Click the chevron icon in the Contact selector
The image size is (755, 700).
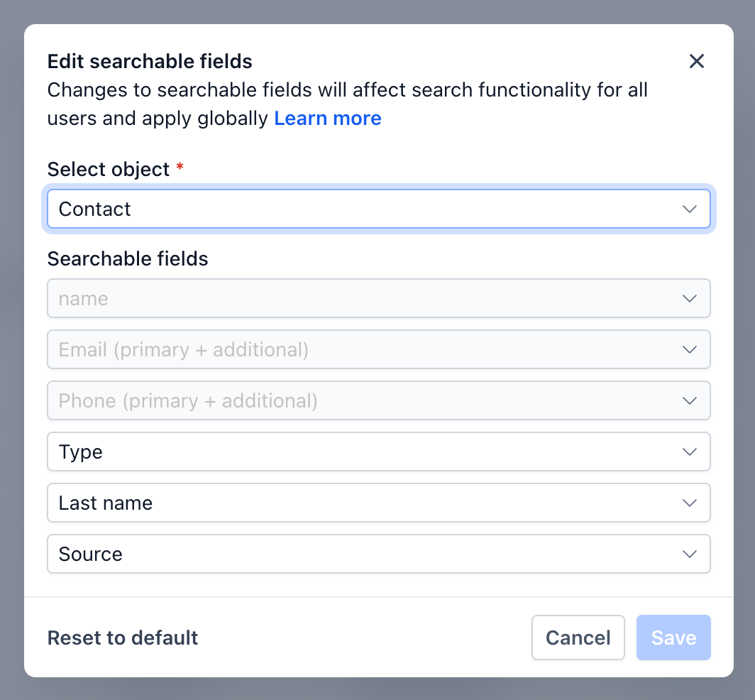[x=689, y=209]
